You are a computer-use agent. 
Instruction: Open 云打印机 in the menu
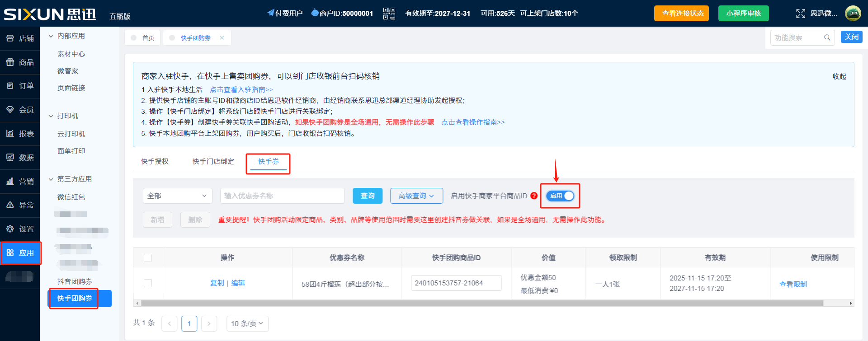pyautogui.click(x=71, y=134)
